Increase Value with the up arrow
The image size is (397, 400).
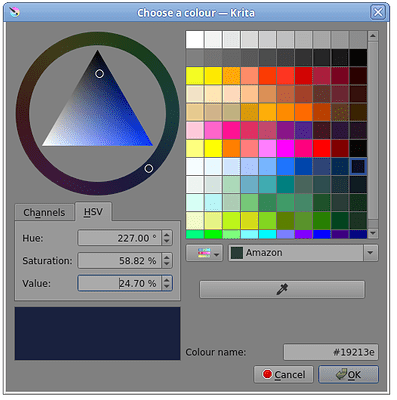[x=167, y=279]
